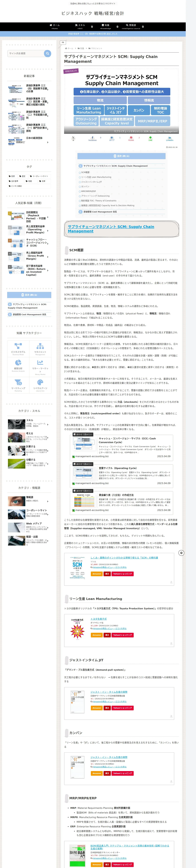Jump to 制約理論 TOC in contents

click(99, 201)
